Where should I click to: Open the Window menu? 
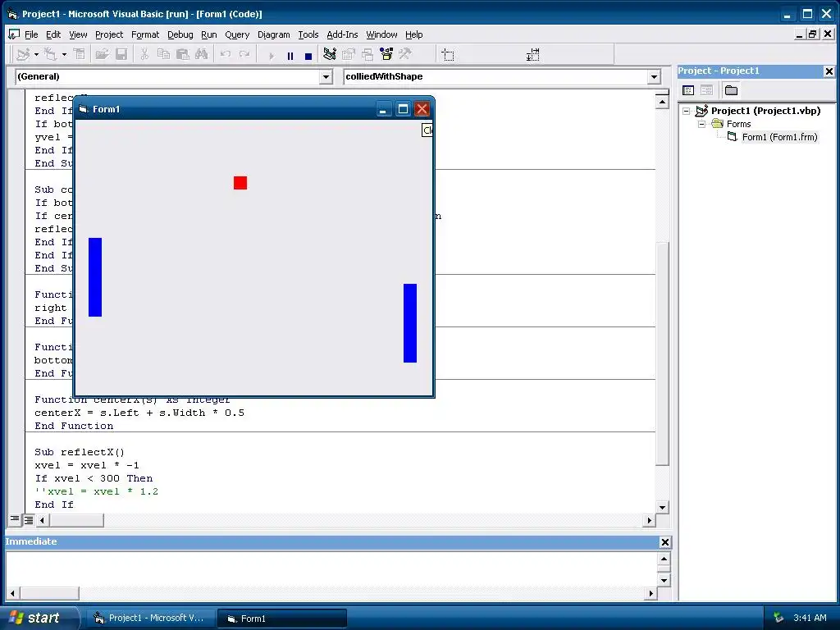pos(381,34)
